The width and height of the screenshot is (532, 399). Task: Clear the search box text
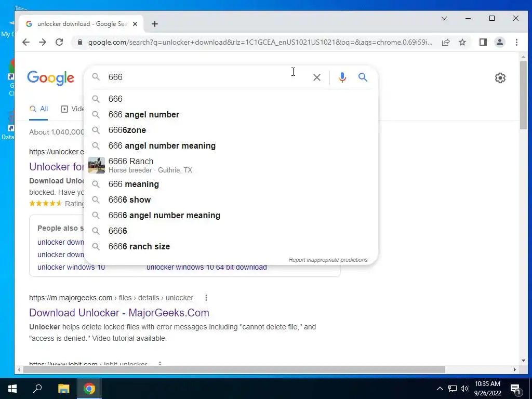point(316,77)
